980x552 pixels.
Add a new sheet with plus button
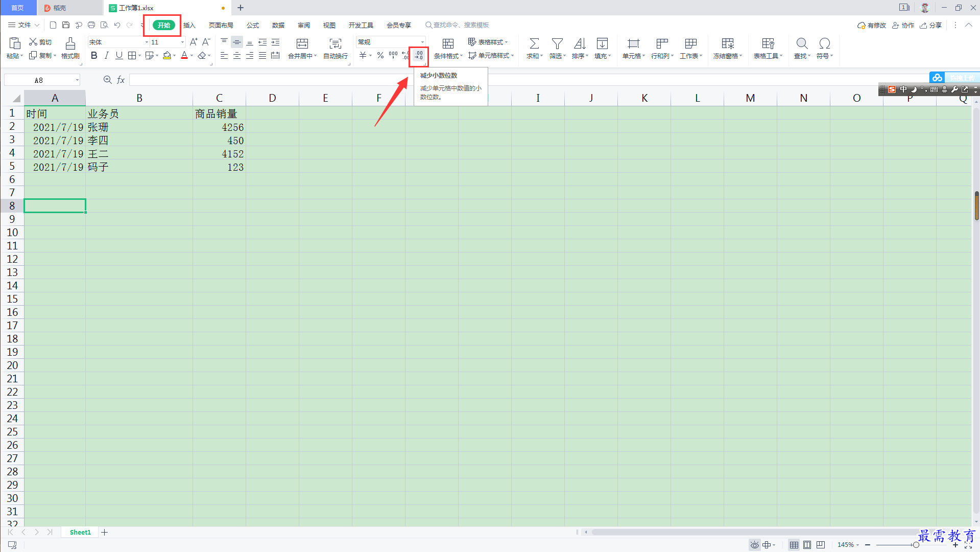tap(105, 533)
